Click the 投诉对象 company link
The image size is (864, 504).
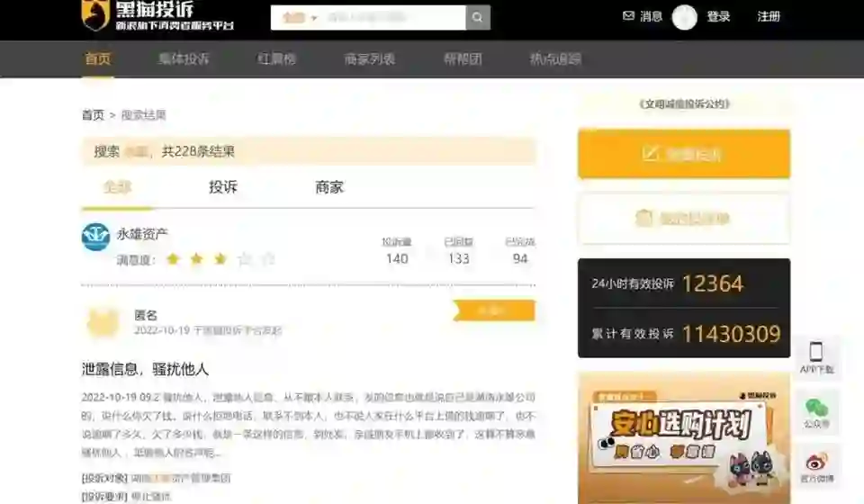(181, 478)
